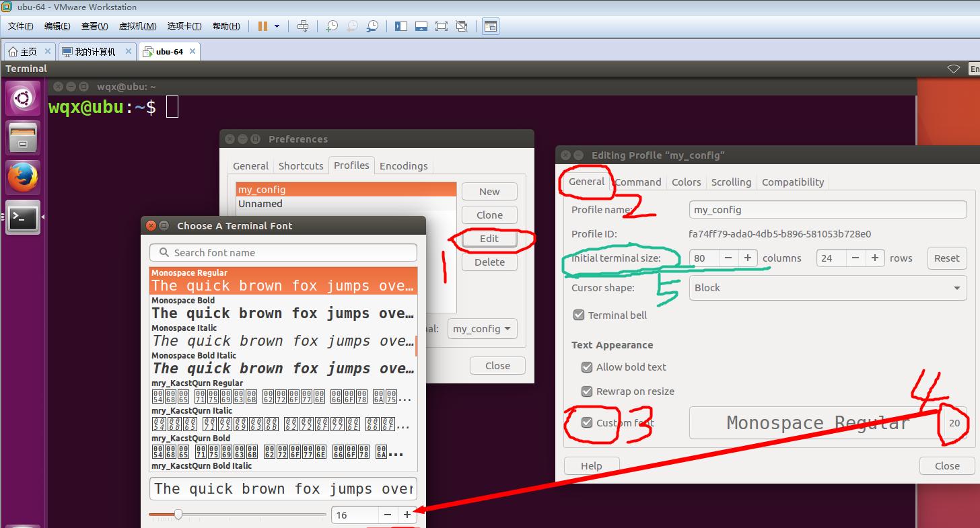Launch Firefox from the Ubuntu launcher
This screenshot has width=980, height=528.
point(23,178)
